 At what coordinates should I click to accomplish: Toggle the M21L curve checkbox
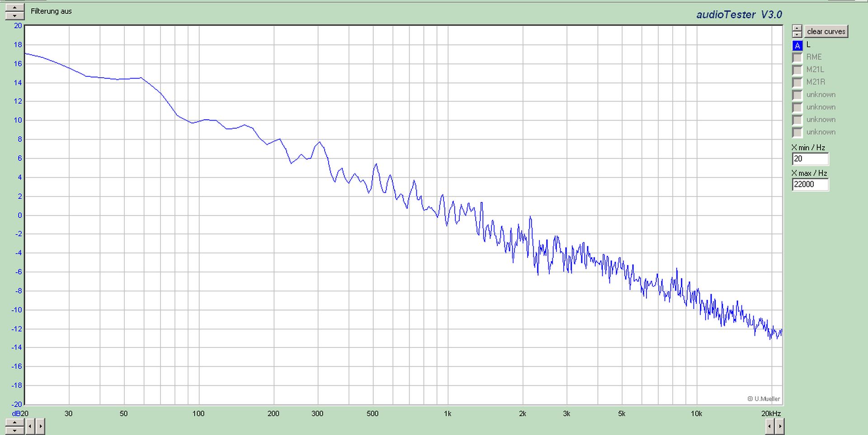pyautogui.click(x=797, y=70)
